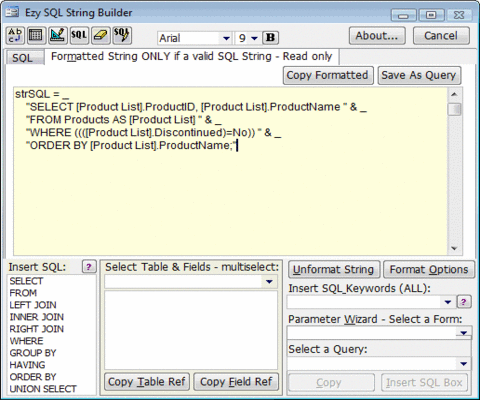Click the design ruler-and-pencil toolbar icon
The width and height of the screenshot is (480, 400).
(x=57, y=35)
